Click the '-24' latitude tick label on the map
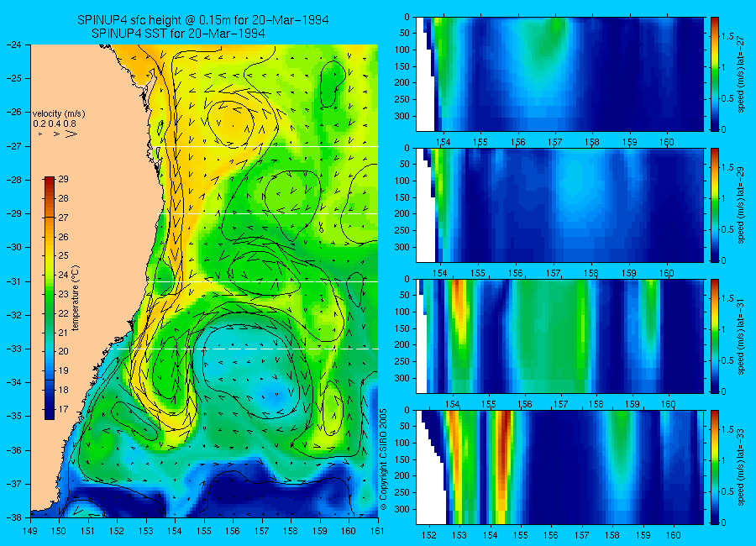 click(14, 45)
